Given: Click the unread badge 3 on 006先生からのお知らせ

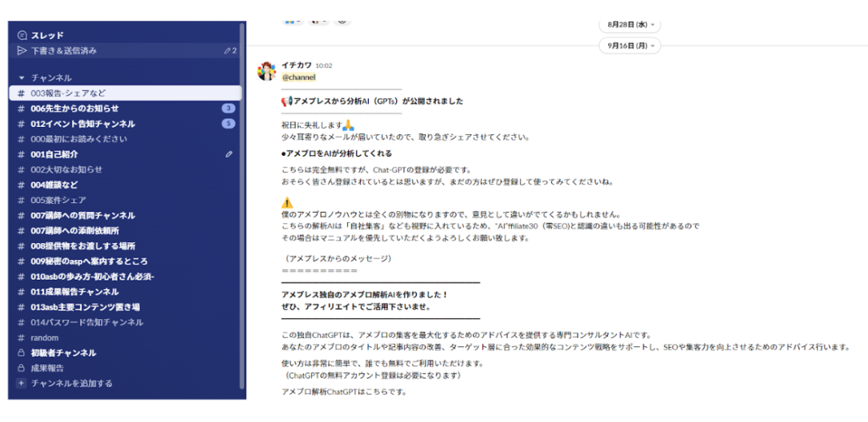Looking at the screenshot, I should click(229, 109).
